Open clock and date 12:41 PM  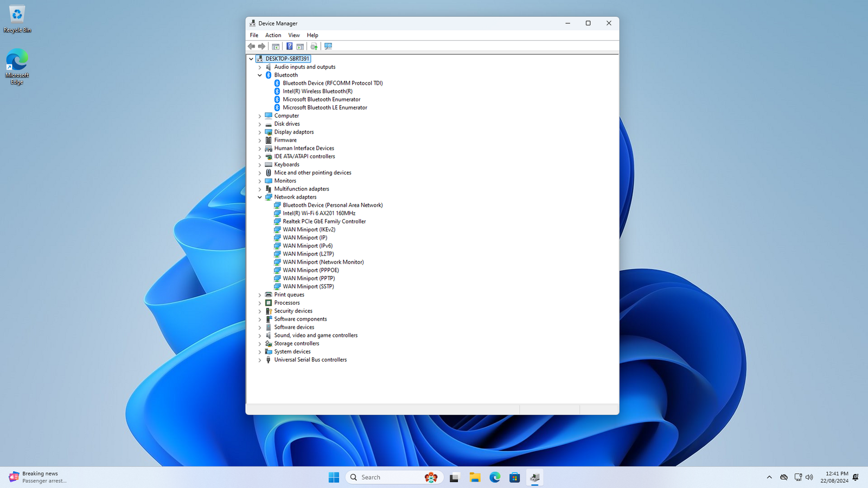834,477
